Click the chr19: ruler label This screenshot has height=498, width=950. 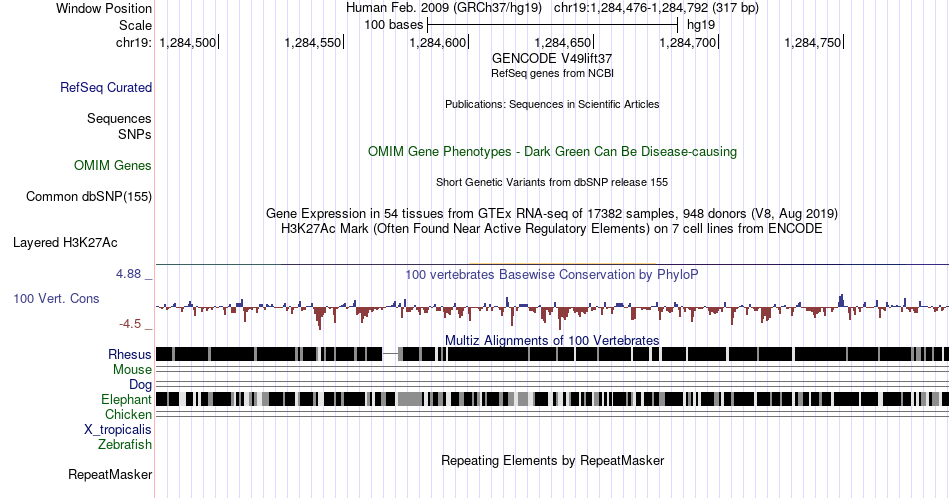click(x=134, y=42)
